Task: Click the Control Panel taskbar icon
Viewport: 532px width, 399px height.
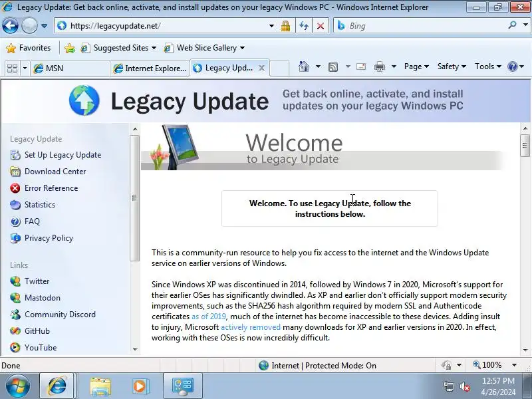Action: [x=182, y=386]
